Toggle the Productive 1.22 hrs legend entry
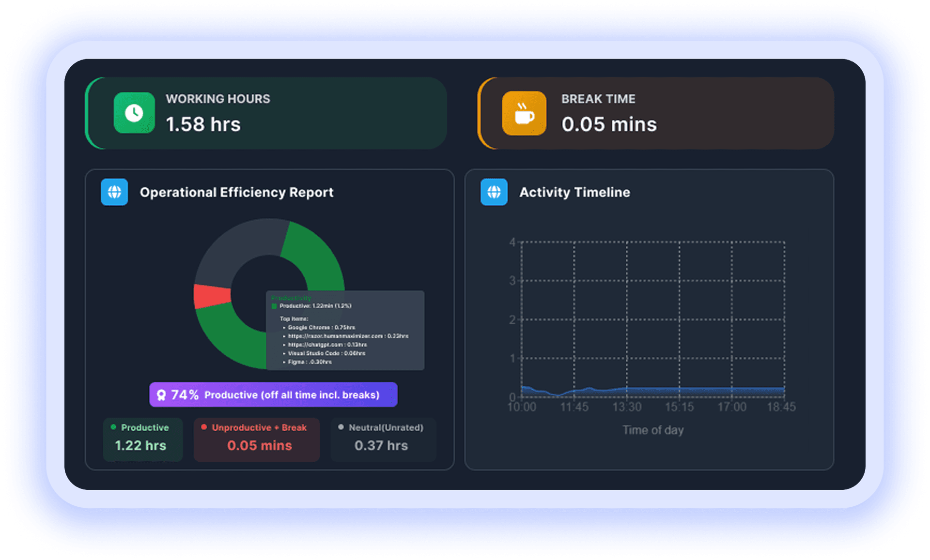The width and height of the screenshot is (930, 560). click(143, 439)
